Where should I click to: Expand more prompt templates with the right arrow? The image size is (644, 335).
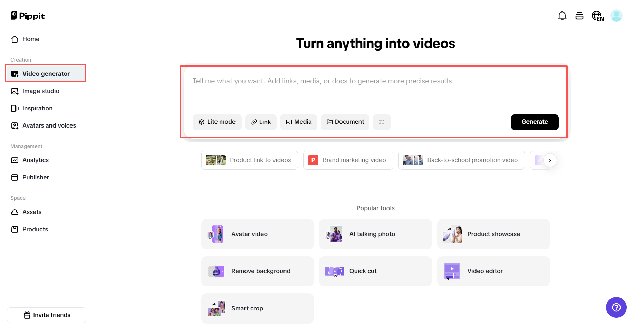(x=550, y=160)
